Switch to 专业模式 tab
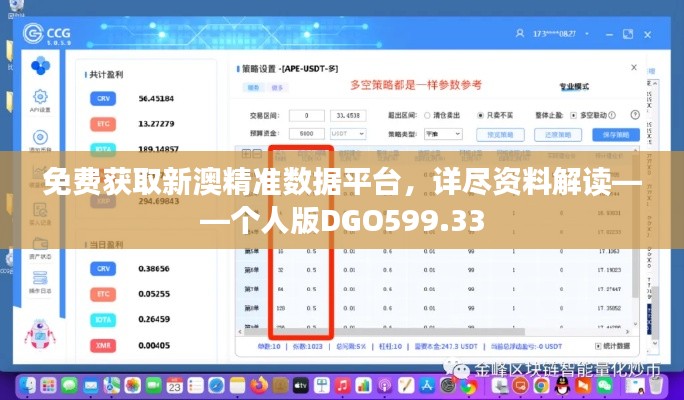Image resolution: width=684 pixels, height=400 pixels. [573, 86]
